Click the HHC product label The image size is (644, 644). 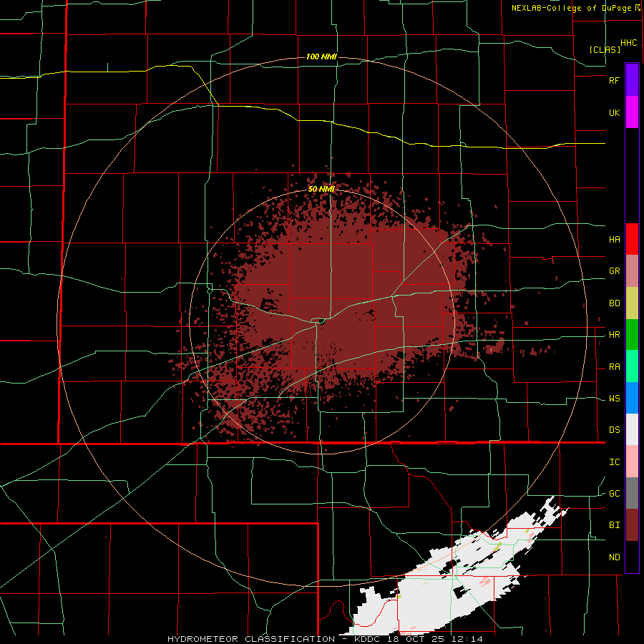click(x=629, y=43)
